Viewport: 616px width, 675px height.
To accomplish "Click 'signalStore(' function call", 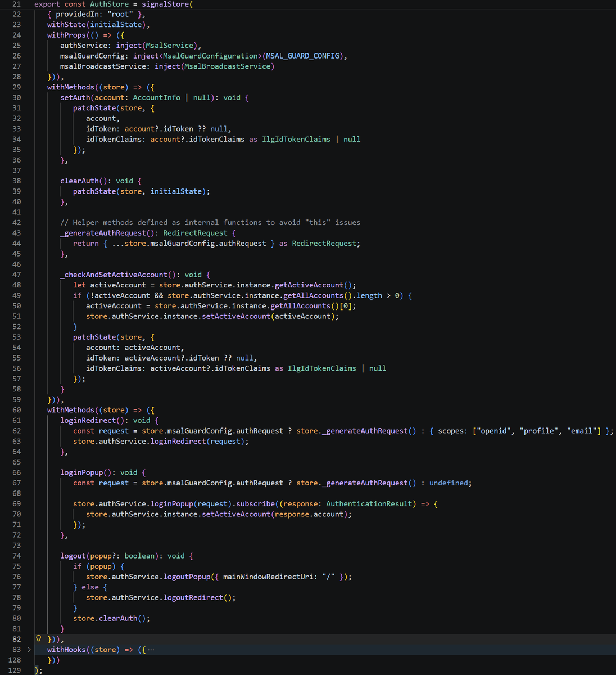I will pos(167,4).
